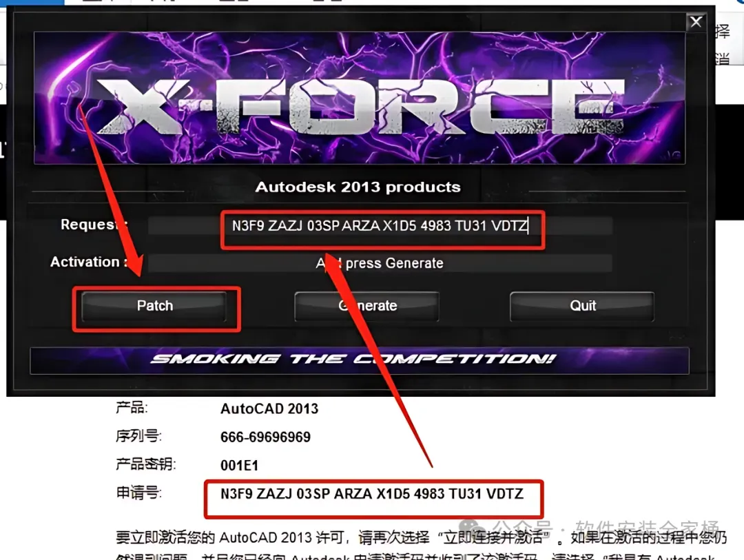Click the X-FORCE logo banner
The height and width of the screenshot is (560, 744).
point(360,98)
